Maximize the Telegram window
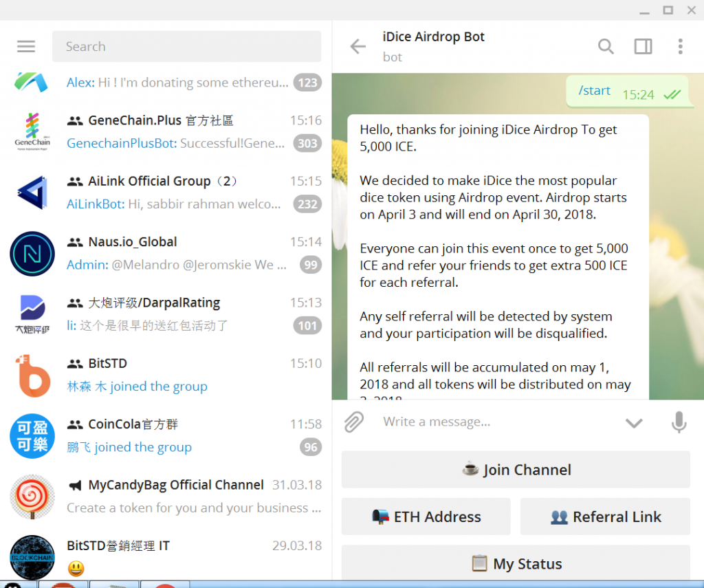This screenshot has height=588, width=704. coord(668,10)
